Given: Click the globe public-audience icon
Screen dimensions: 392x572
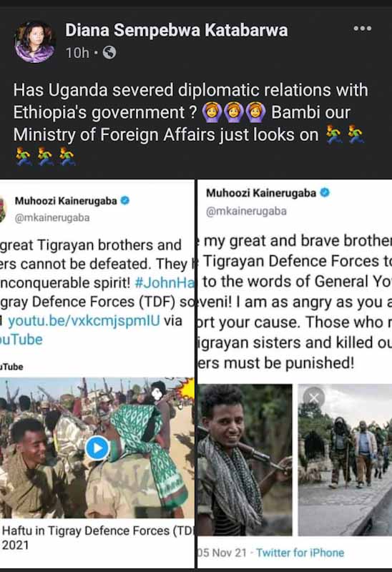Looking at the screenshot, I should coord(109,53).
